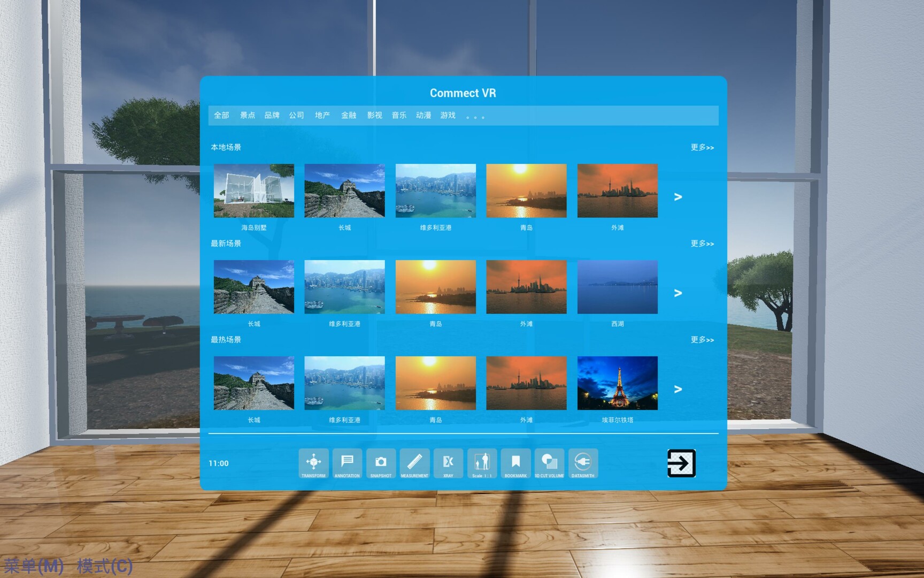Select the 游戏 tab

tap(448, 115)
